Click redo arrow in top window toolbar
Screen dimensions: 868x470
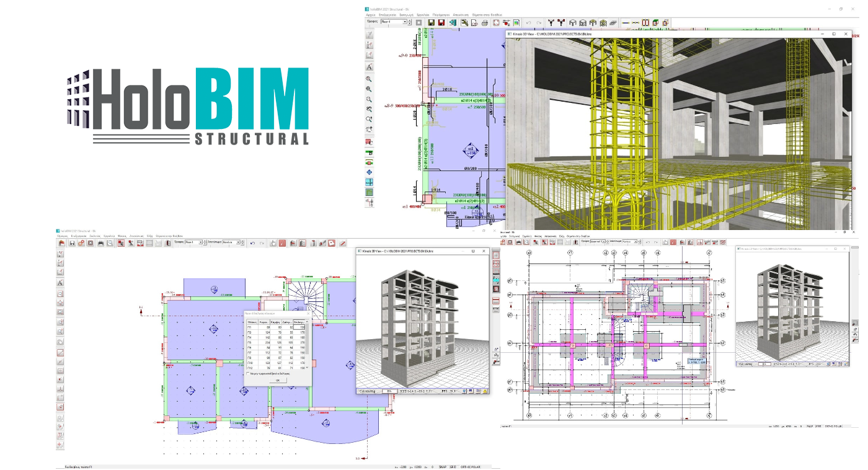point(539,23)
